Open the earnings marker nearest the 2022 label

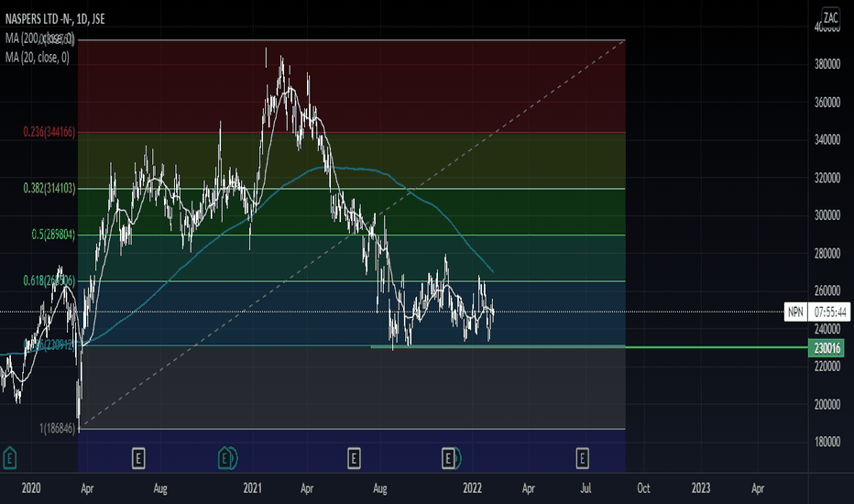pyautogui.click(x=448, y=459)
